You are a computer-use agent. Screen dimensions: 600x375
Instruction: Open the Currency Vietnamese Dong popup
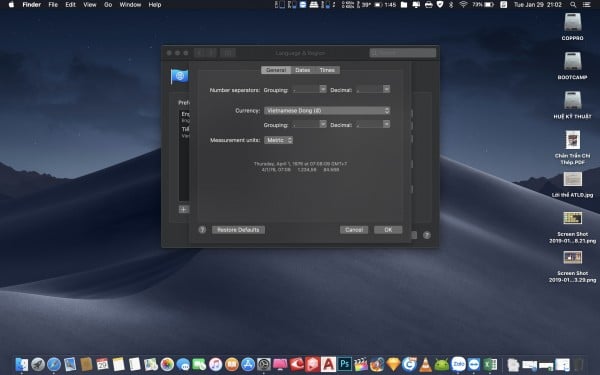point(327,111)
